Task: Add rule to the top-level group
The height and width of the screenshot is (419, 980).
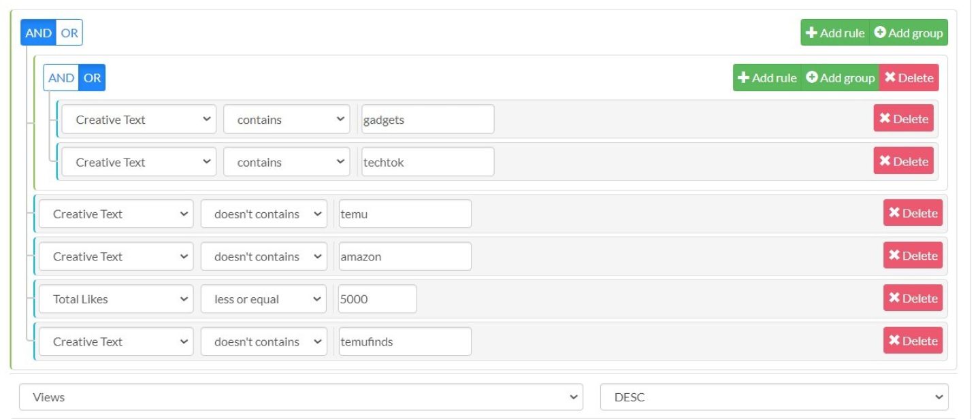Action: tap(835, 33)
